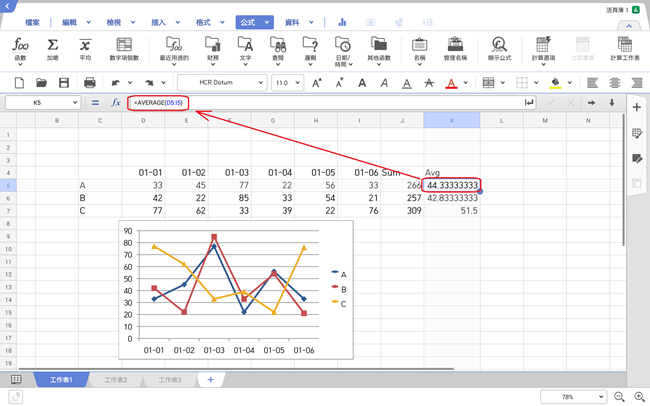Expand the cell borders dropdown arrow
This screenshot has width=650, height=406.
536,83
